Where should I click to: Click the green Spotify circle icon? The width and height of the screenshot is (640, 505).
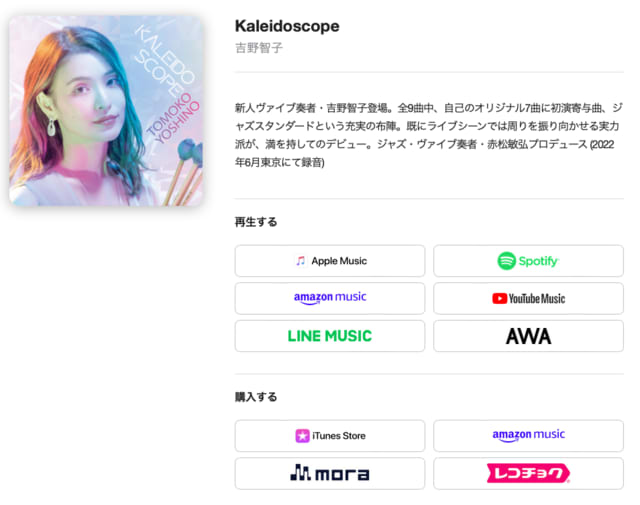(507, 261)
